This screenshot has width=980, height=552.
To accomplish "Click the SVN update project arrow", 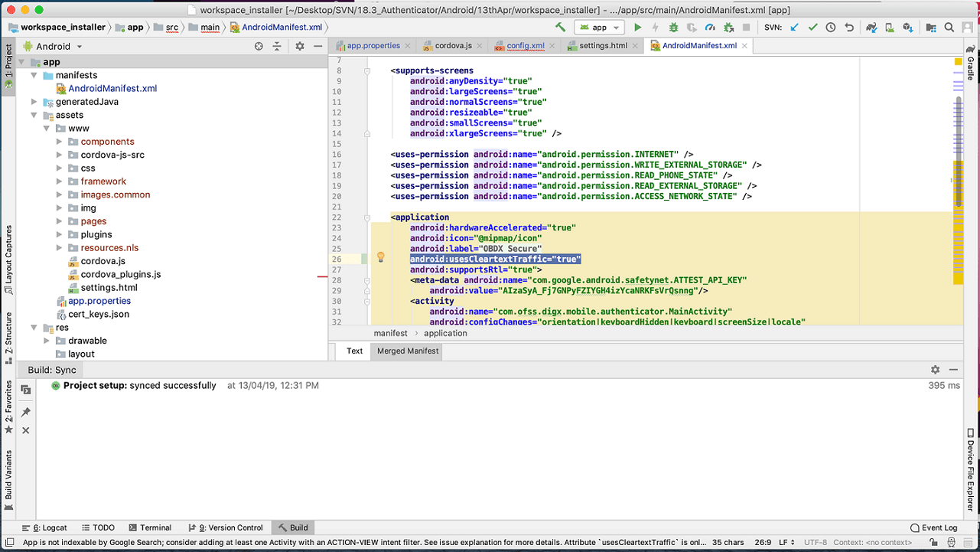I will coord(794,28).
